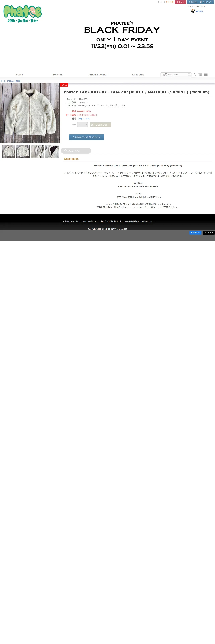Switch to grid view icon

[x=206, y=75]
